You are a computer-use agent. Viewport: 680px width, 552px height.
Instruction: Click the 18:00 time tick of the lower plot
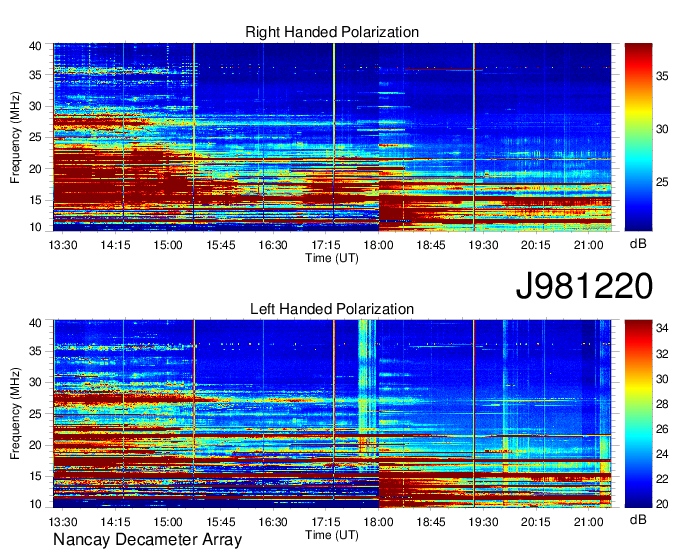coord(378,522)
